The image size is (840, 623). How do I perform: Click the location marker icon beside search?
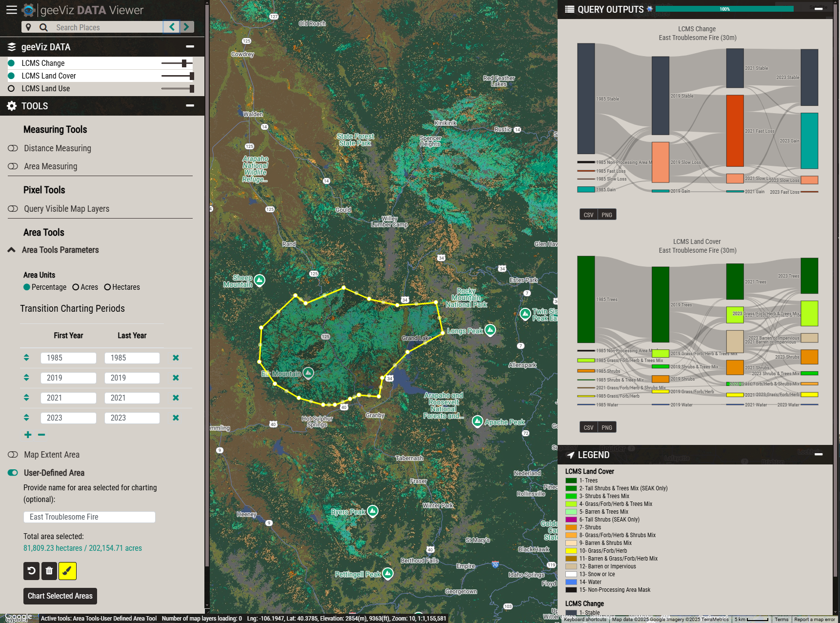pos(28,27)
